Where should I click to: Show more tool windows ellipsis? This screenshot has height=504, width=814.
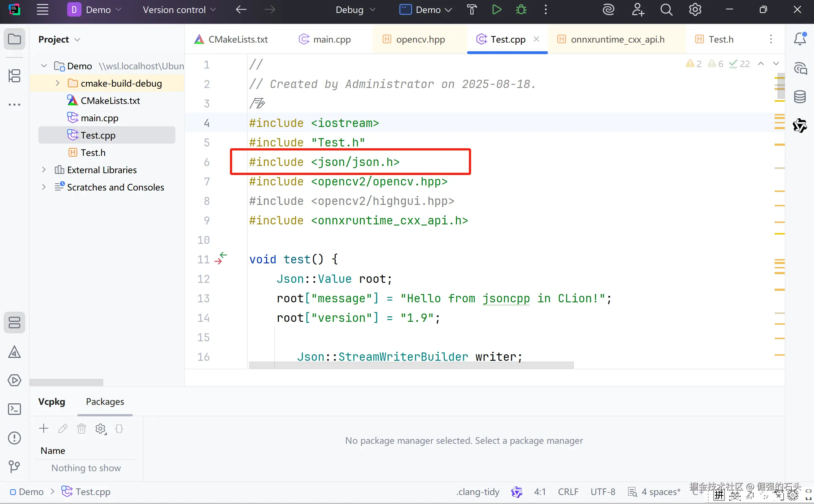(14, 105)
